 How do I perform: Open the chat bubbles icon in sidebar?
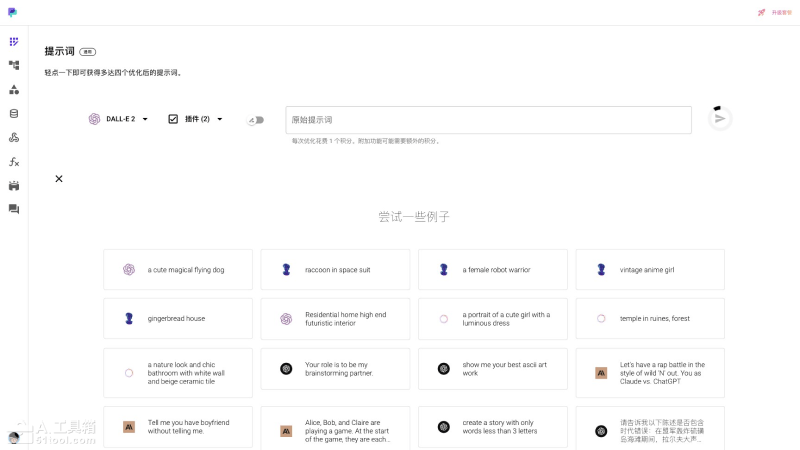(14, 209)
